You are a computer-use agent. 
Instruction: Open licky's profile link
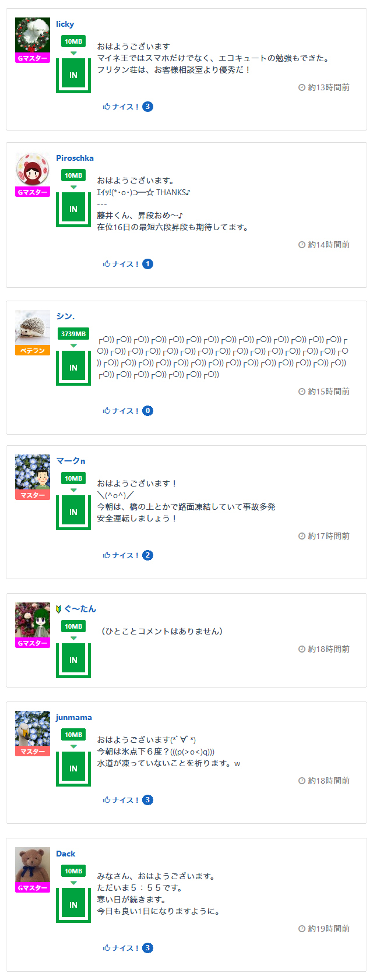[x=65, y=24]
